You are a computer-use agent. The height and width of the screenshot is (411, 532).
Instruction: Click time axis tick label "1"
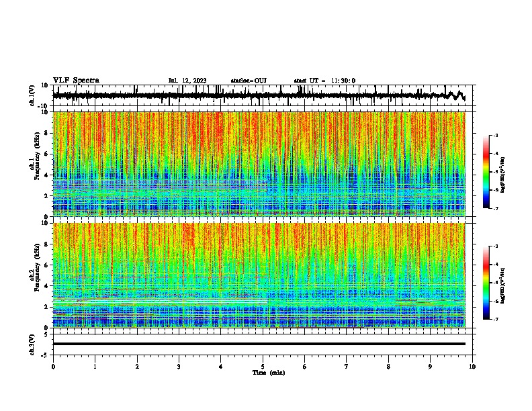(95, 367)
